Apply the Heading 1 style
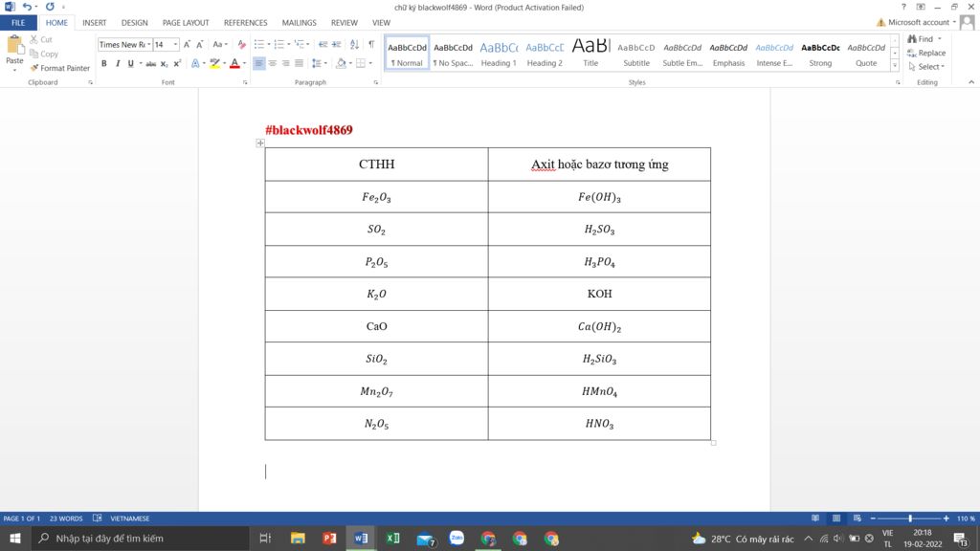 click(x=499, y=54)
